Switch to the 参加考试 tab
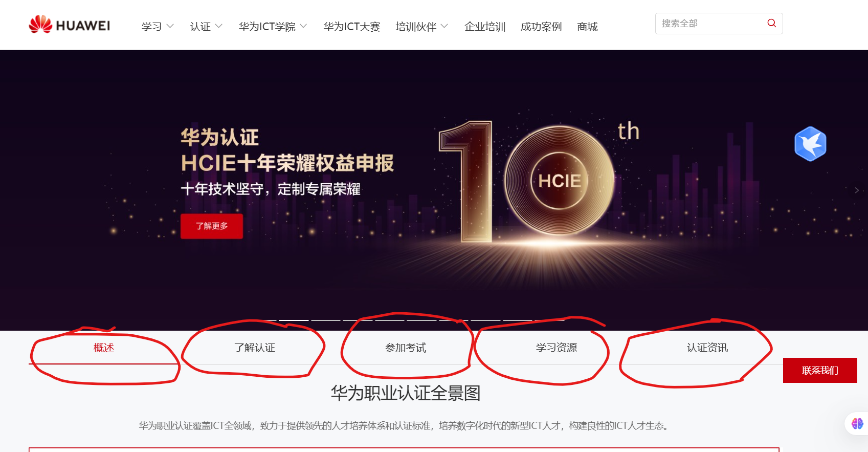868x452 pixels. [406, 348]
